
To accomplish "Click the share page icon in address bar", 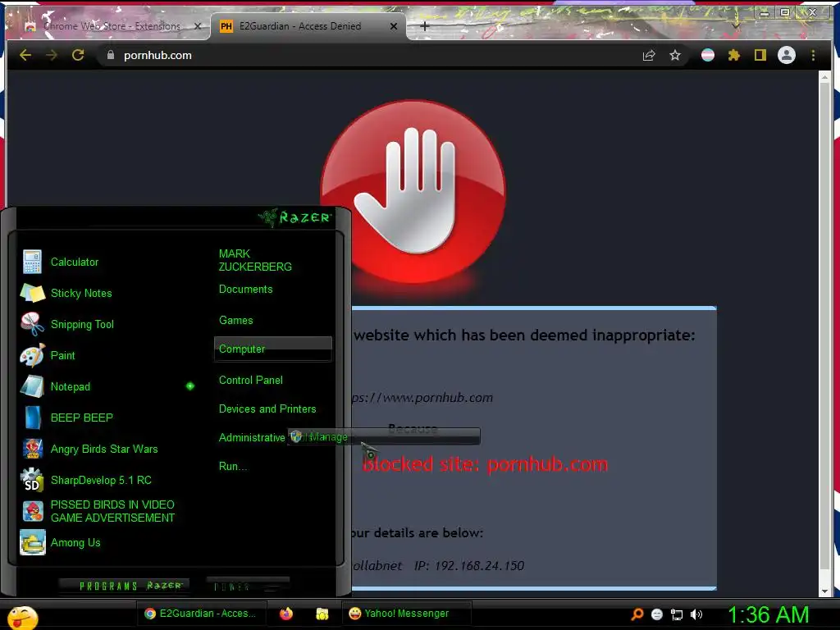I will pos(649,55).
